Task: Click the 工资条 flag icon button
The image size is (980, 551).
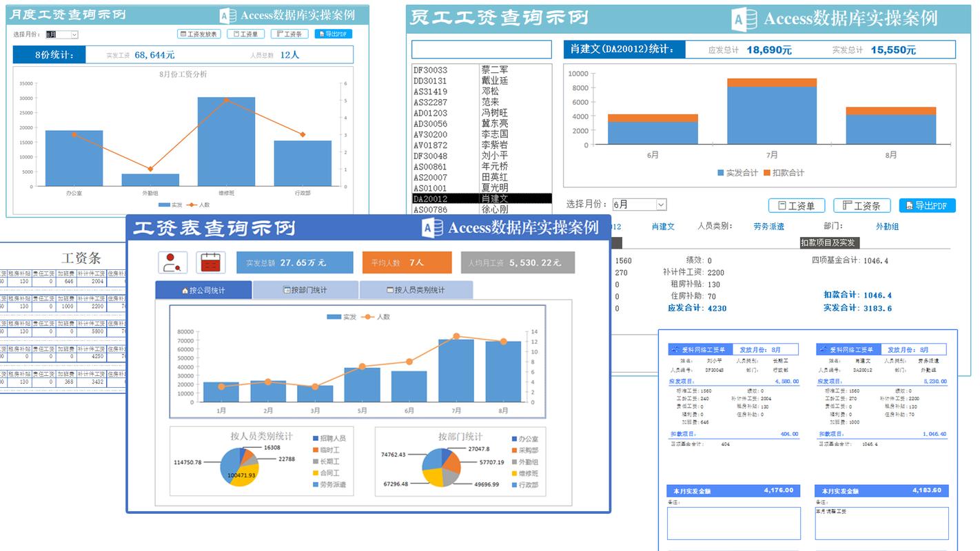Action: [x=289, y=33]
